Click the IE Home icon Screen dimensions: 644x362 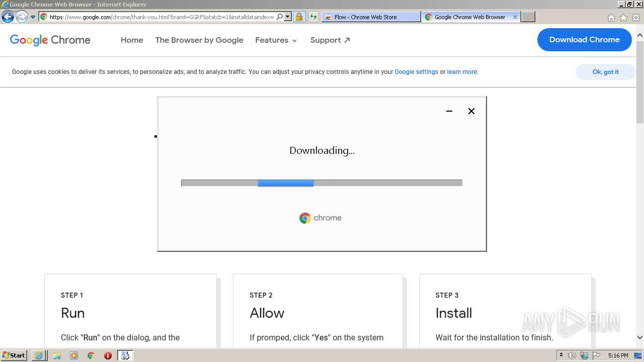pos(611,18)
